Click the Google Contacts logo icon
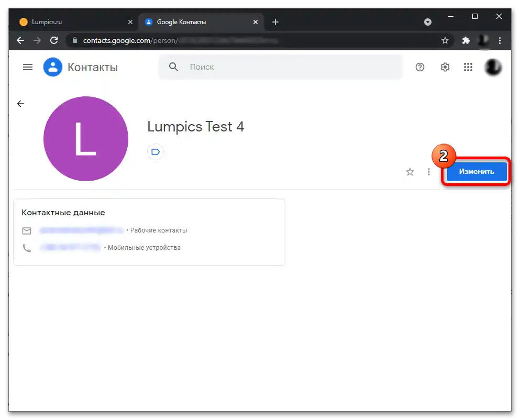 coord(53,67)
